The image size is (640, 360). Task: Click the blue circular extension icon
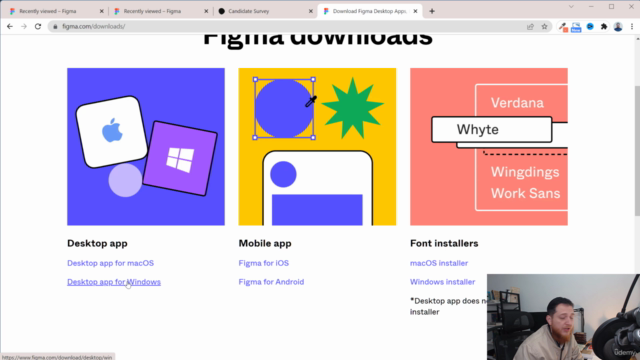point(590,27)
